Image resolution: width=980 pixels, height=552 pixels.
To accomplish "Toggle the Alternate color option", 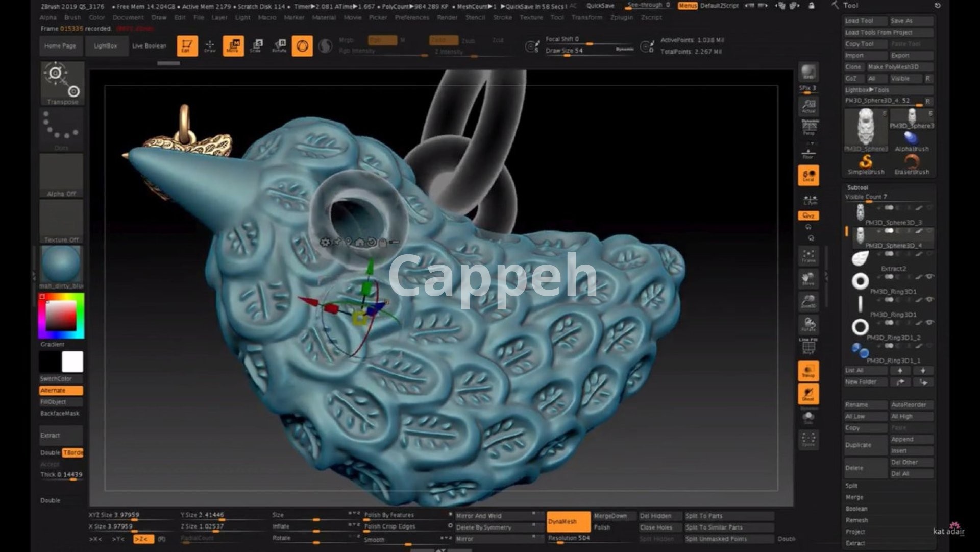I will tap(61, 391).
